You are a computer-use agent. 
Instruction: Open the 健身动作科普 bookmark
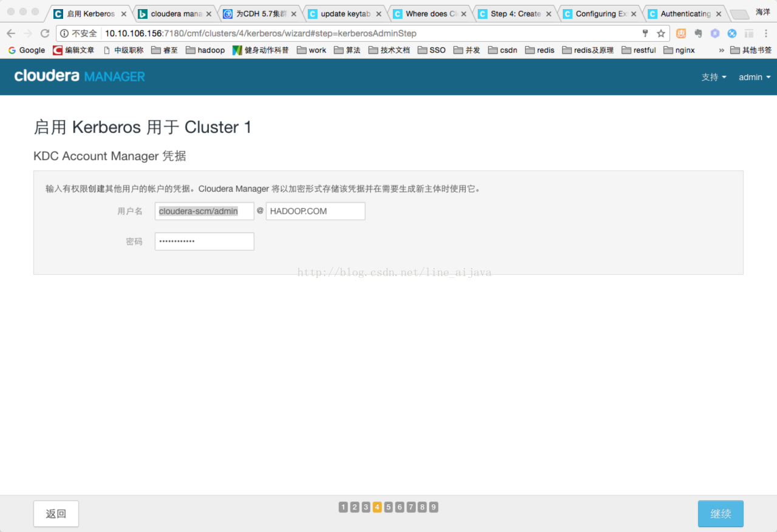pyautogui.click(x=261, y=50)
